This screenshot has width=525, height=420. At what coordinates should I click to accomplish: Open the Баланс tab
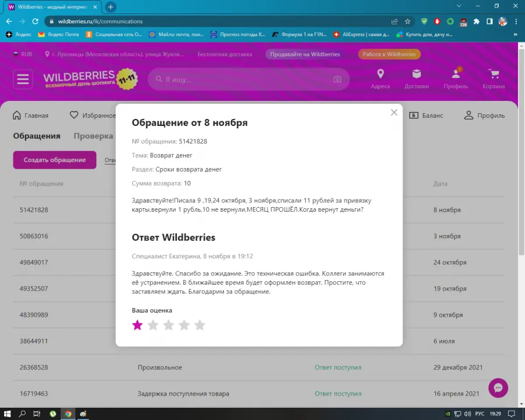[426, 116]
